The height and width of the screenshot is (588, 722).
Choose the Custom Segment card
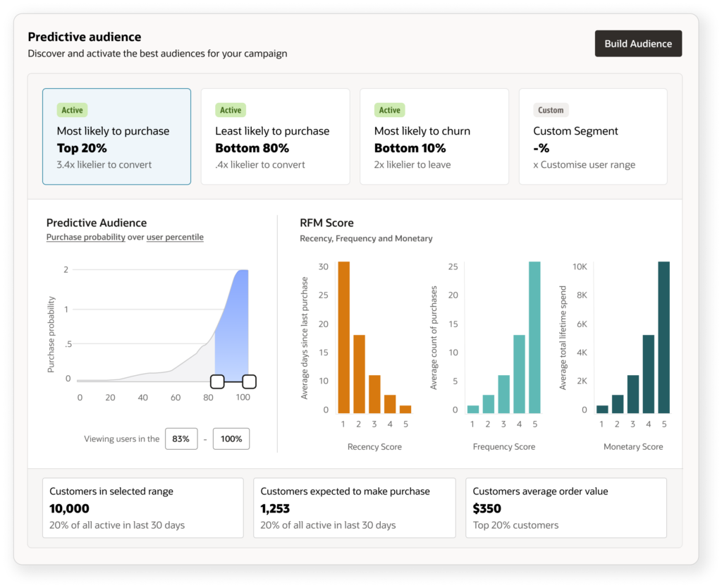click(592, 137)
